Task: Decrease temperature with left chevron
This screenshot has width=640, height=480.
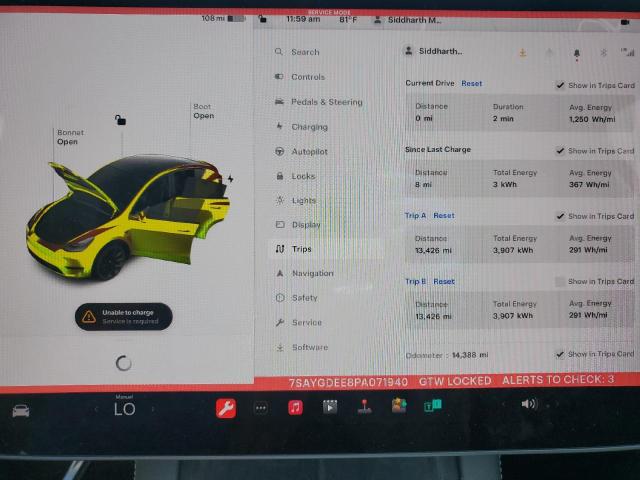Action: point(96,409)
